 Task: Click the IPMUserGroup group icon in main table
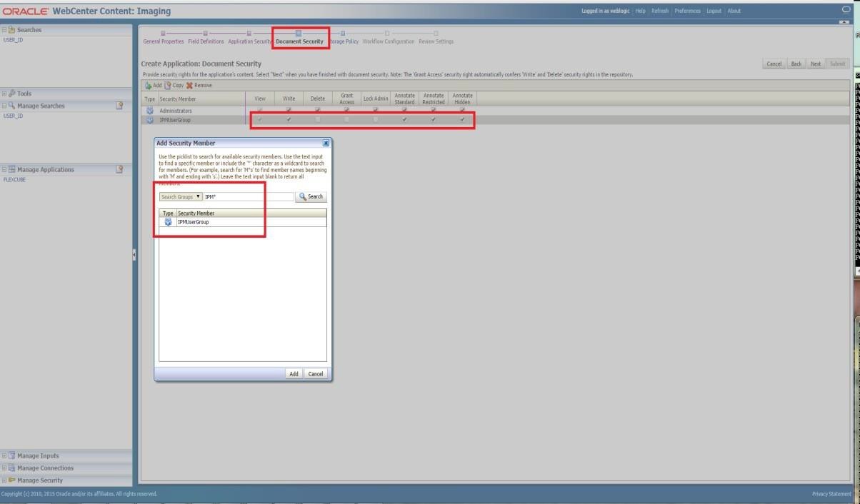(x=150, y=120)
